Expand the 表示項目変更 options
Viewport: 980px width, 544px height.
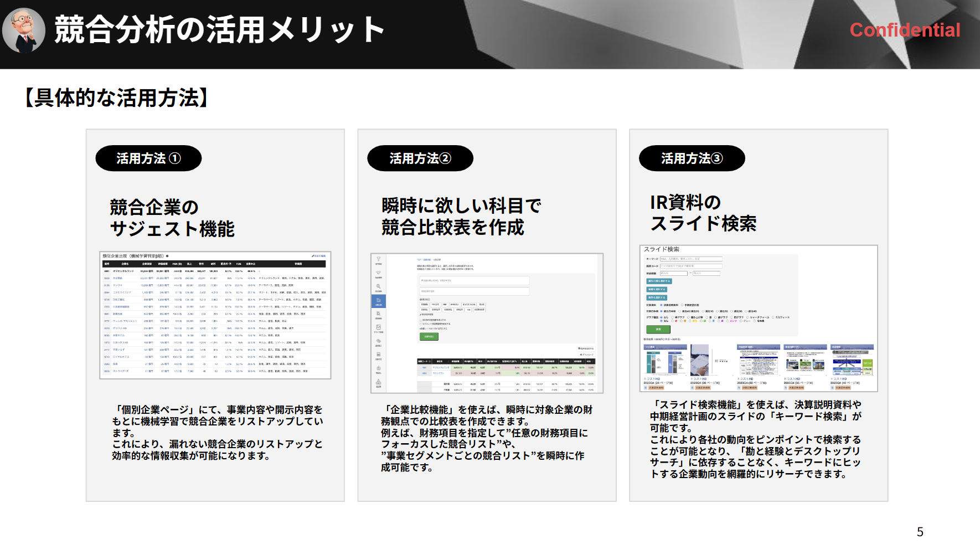pos(425,314)
